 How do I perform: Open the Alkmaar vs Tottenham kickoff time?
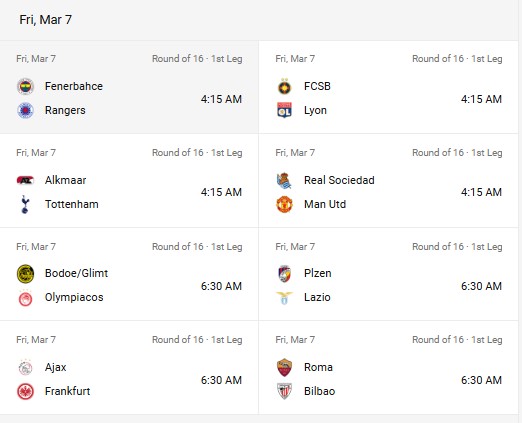click(221, 192)
